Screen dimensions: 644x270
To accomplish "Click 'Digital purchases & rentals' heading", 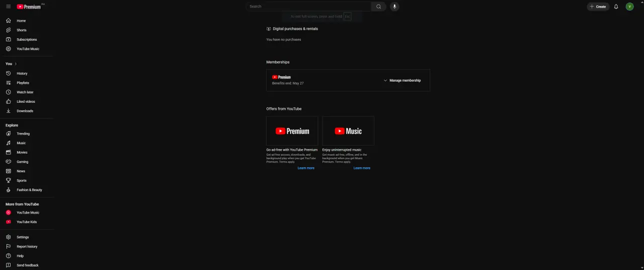I will coord(295,29).
